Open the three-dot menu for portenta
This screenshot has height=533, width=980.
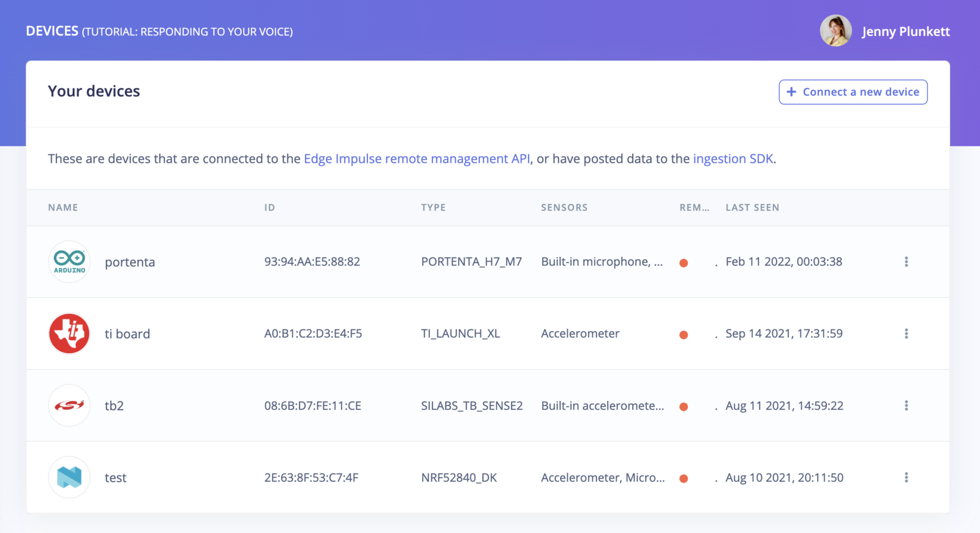point(907,262)
